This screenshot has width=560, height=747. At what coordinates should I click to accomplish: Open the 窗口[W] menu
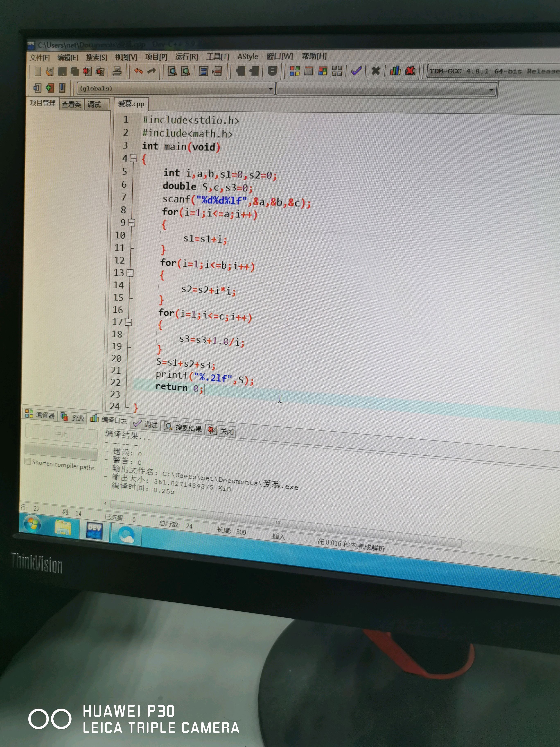point(280,56)
